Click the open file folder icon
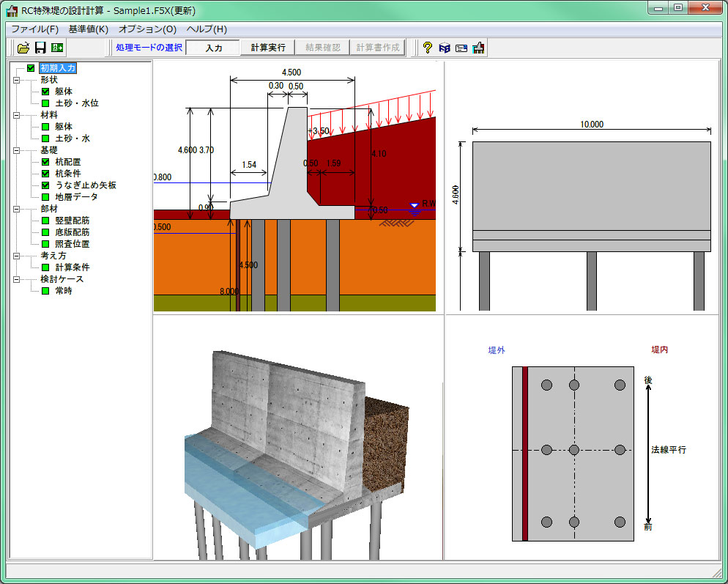Image resolution: width=728 pixels, height=584 pixels. [23, 48]
